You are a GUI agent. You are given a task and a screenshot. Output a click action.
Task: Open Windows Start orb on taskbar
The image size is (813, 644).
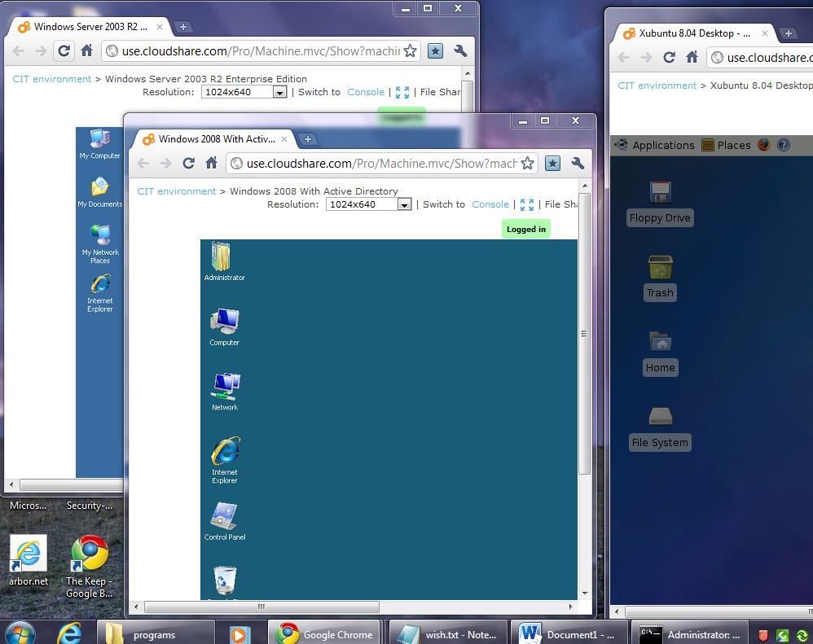coord(20,632)
